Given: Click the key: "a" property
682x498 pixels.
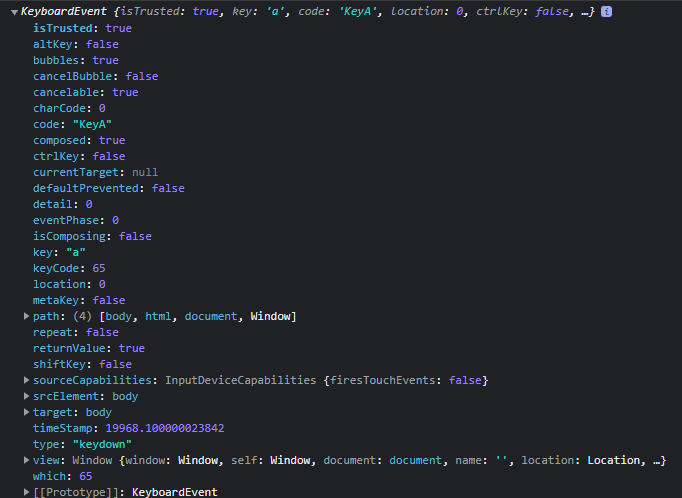Looking at the screenshot, I should pos(59,252).
